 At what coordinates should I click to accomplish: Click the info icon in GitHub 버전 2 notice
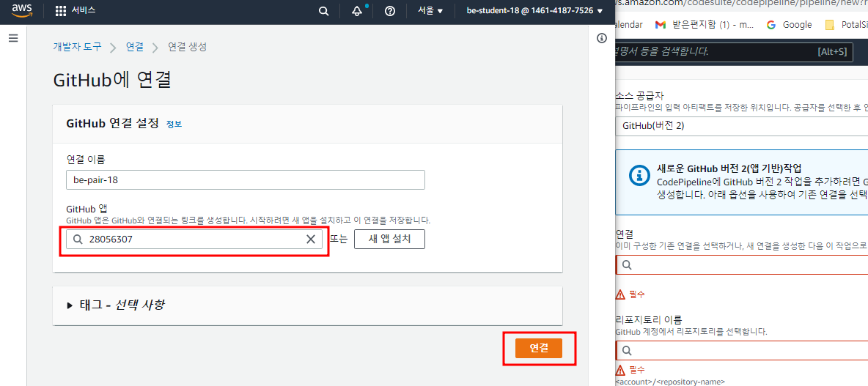639,175
